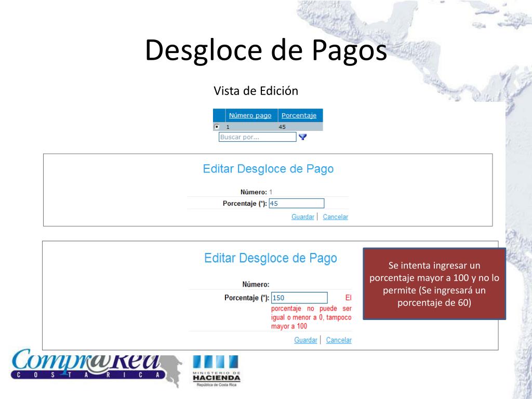The width and height of the screenshot is (532, 399).
Task: Click the Desgloce de Pagos title
Action: coord(266,50)
